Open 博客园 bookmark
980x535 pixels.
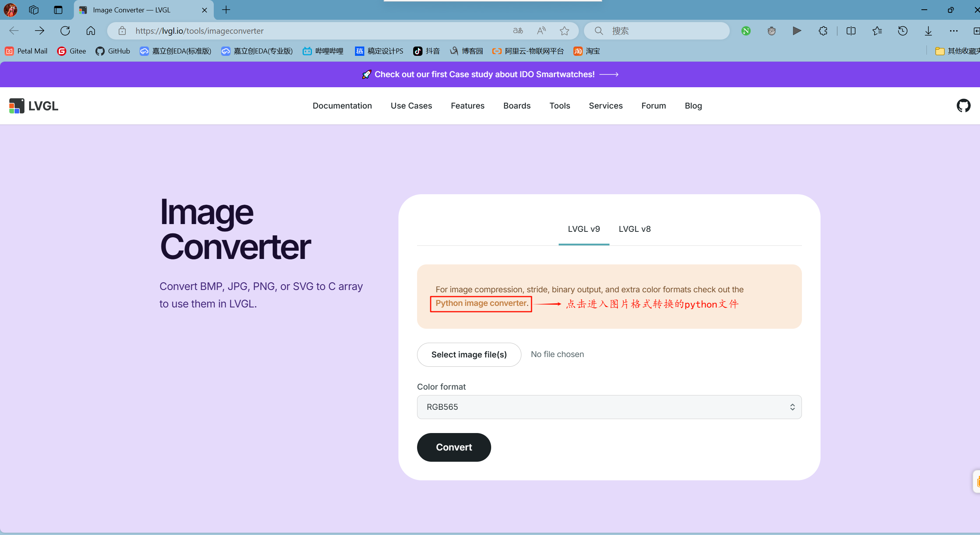click(466, 51)
